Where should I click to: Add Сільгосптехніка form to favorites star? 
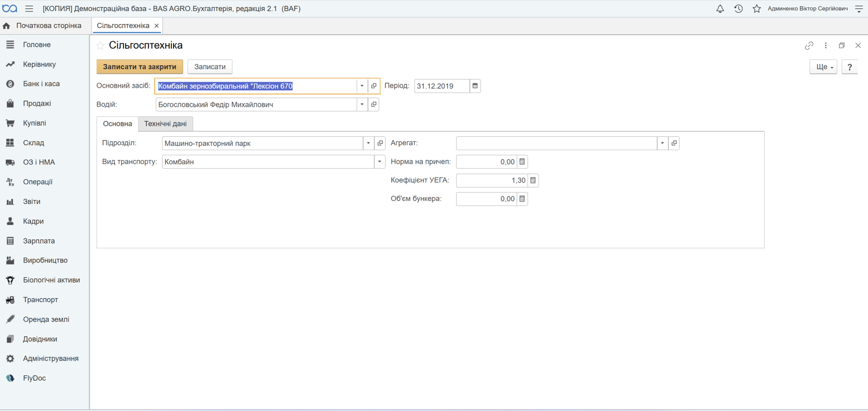[100, 46]
